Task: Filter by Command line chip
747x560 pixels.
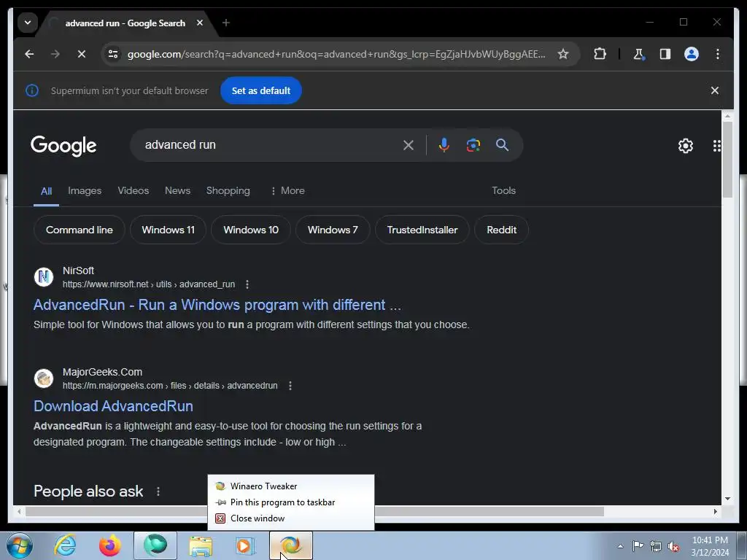Action: point(79,230)
